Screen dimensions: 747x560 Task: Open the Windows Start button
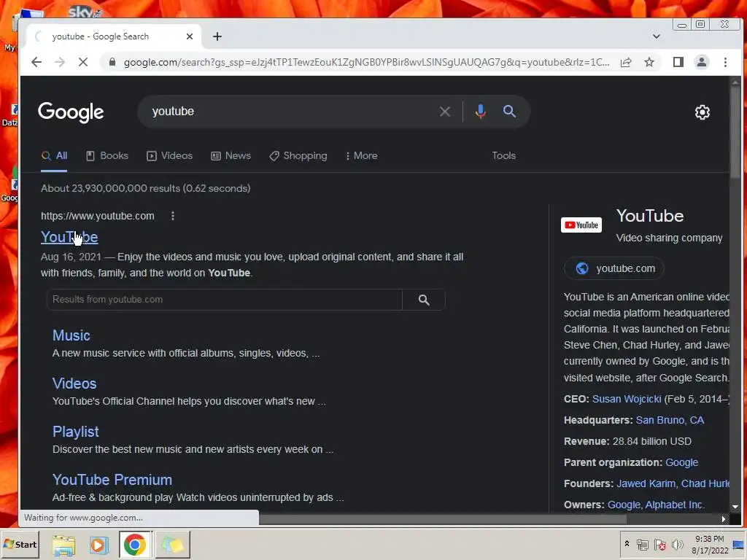point(20,544)
